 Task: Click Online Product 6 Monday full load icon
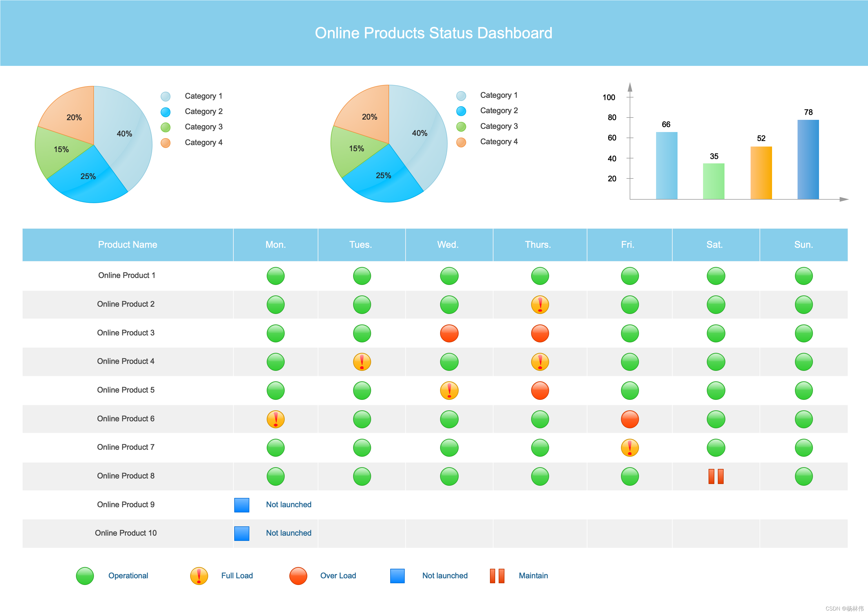[x=276, y=419]
